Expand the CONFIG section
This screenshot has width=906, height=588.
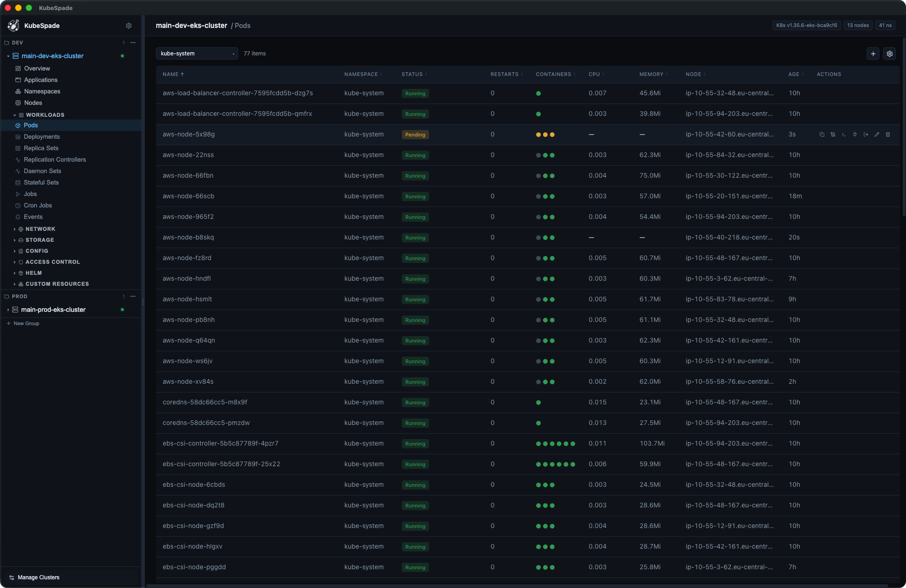[x=15, y=251]
